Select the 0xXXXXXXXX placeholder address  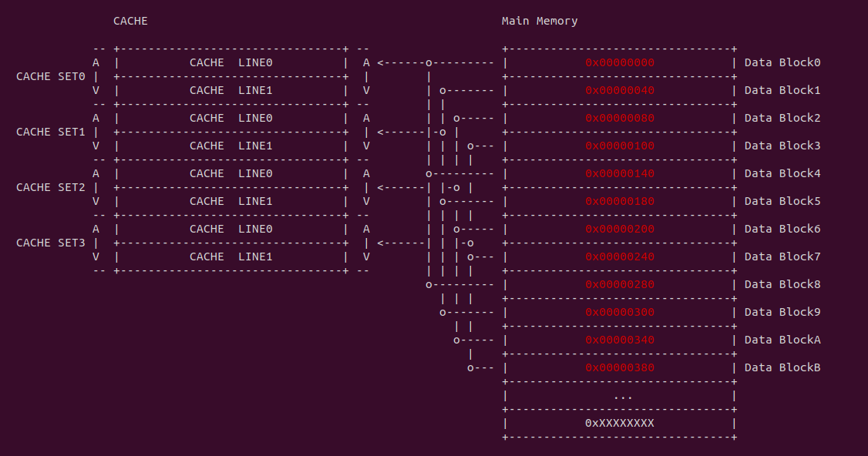tap(620, 423)
